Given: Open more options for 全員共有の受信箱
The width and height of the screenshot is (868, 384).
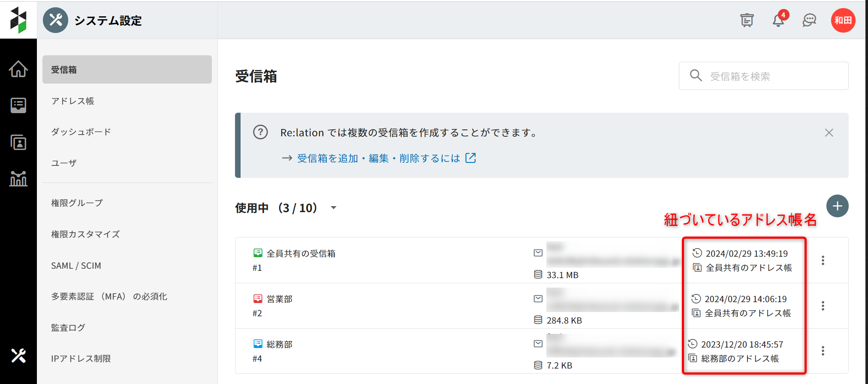Looking at the screenshot, I should [x=823, y=260].
